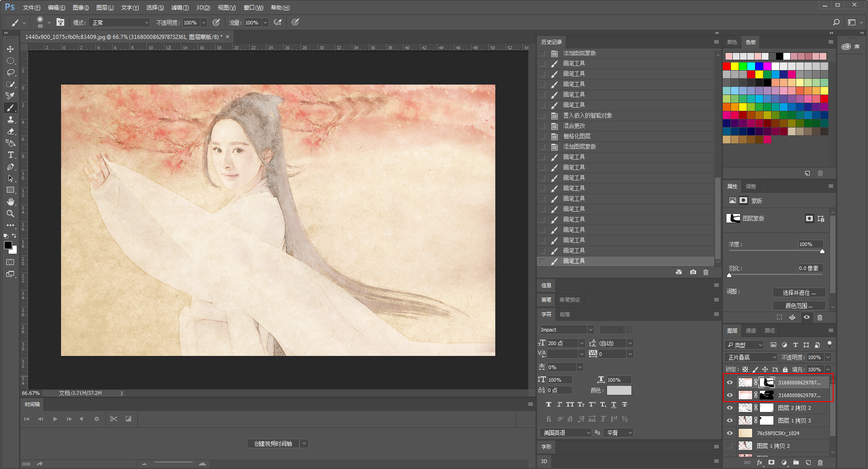Toggle the layer filter on/off switch
The width and height of the screenshot is (868, 469).
829,345
